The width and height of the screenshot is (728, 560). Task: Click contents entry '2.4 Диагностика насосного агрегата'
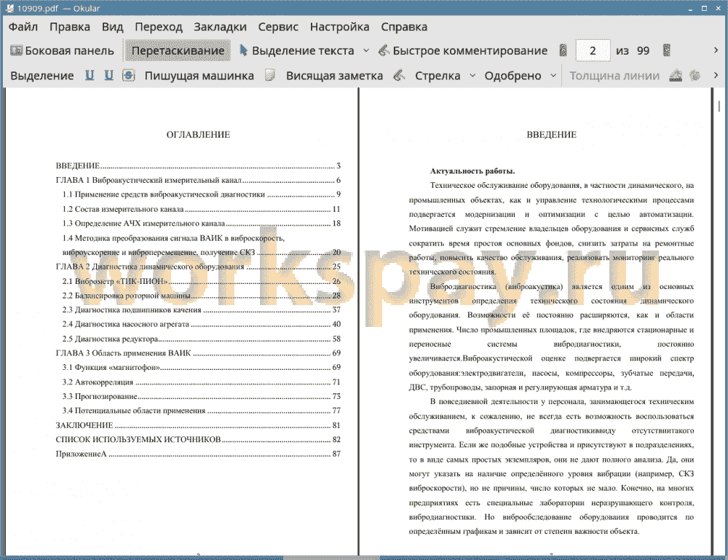point(202,324)
